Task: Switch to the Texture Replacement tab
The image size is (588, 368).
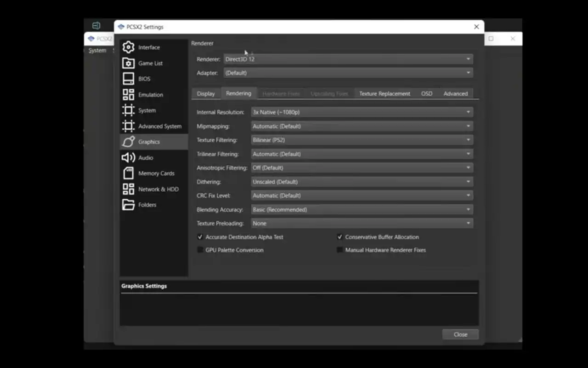Action: tap(384, 93)
